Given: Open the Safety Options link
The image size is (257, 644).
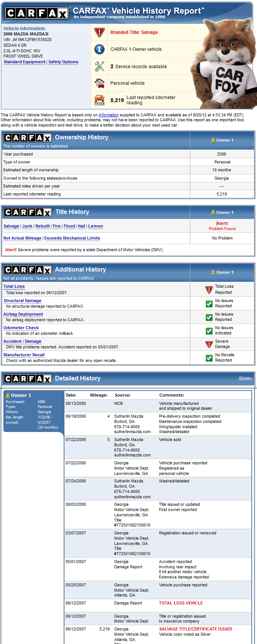Looking at the screenshot, I should click(x=63, y=62).
